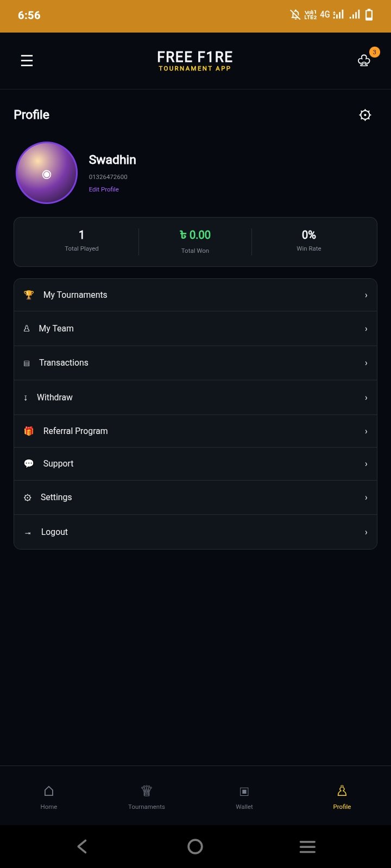Select the Logout option

click(195, 532)
